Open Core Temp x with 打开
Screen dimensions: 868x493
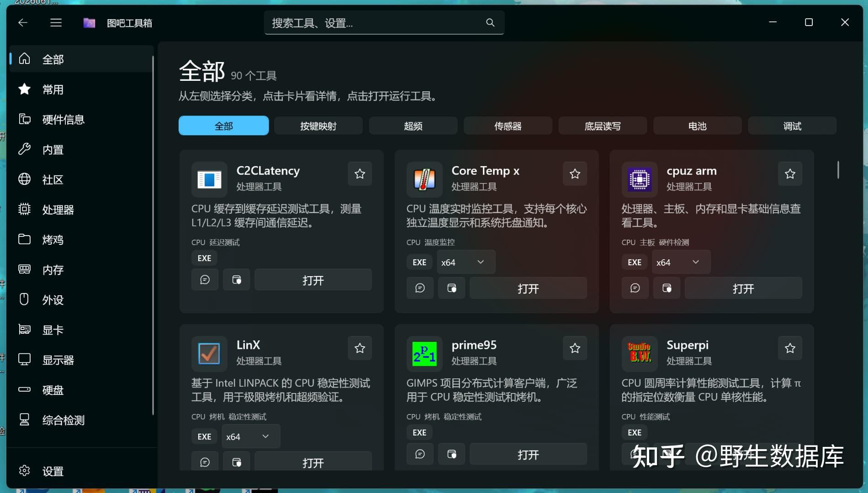tap(528, 288)
